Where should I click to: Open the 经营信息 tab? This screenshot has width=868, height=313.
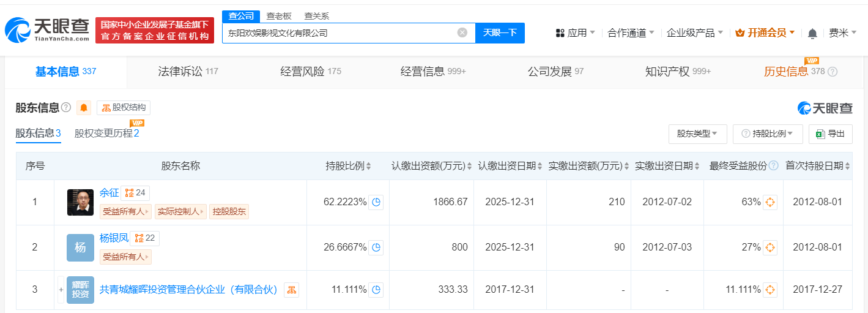433,72
